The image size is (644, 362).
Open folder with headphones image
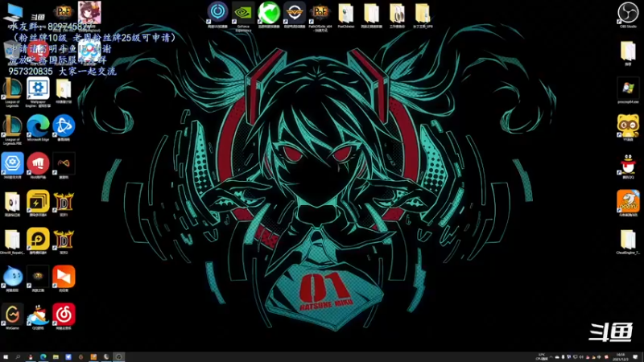click(397, 15)
